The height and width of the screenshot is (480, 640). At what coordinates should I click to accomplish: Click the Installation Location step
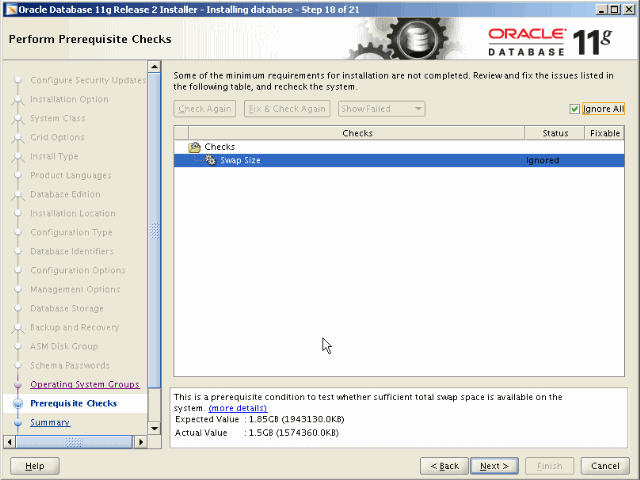pyautogui.click(x=73, y=213)
